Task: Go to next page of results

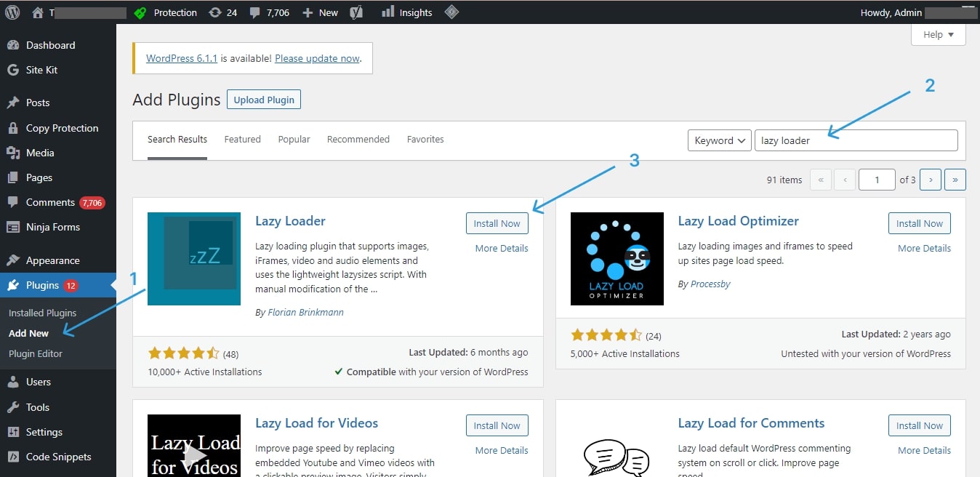Action: click(931, 180)
